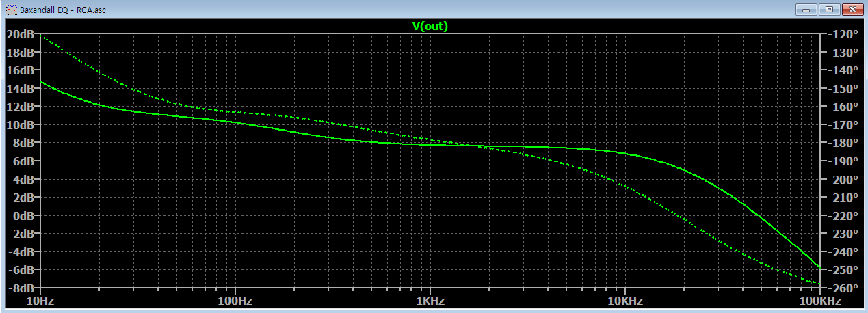Click the 10Hz frequency axis label
The height and width of the screenshot is (313, 868).
[40, 301]
